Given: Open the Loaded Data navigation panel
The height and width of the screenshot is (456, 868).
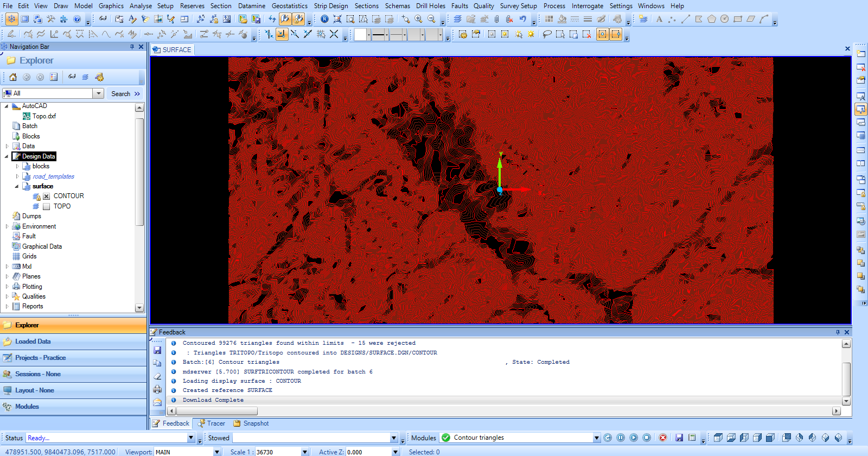Looking at the screenshot, I should pyautogui.click(x=33, y=341).
